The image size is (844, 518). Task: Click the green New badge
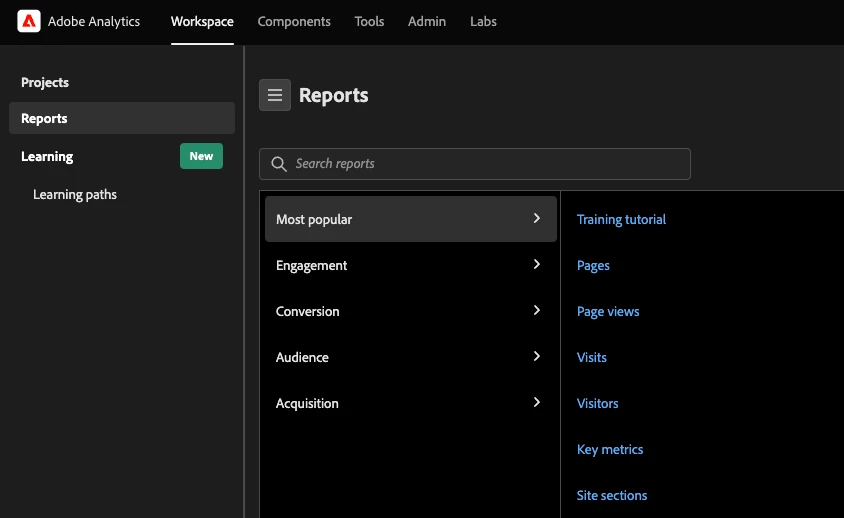click(201, 156)
